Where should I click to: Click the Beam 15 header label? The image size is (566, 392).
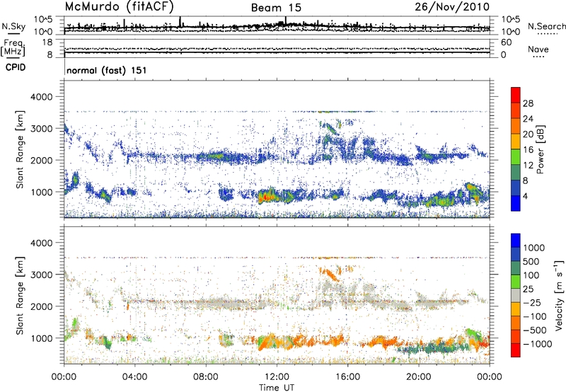click(276, 8)
